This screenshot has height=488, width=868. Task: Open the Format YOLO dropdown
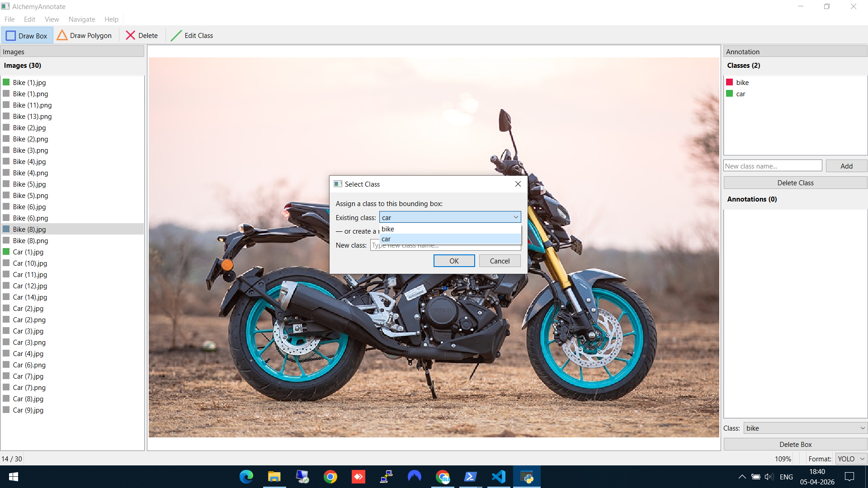862,459
